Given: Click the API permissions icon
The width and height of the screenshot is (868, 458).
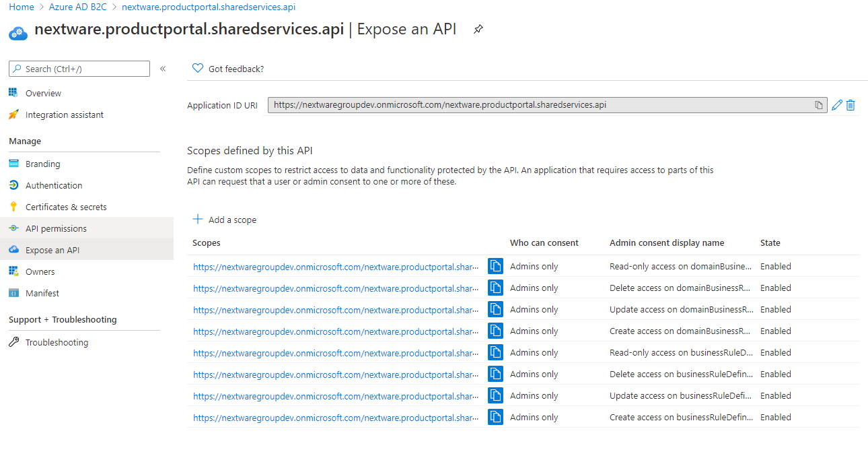Looking at the screenshot, I should 13,228.
